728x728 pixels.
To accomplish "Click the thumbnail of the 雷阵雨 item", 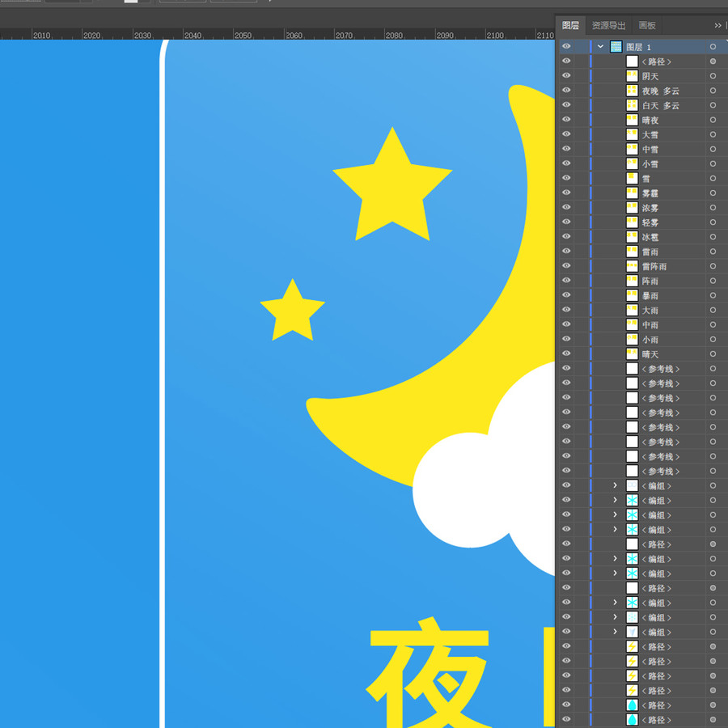I will click(632, 266).
